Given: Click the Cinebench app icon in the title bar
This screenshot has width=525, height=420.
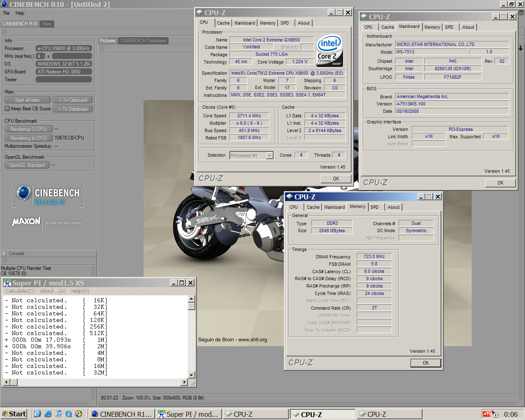Looking at the screenshot, I should point(5,5).
